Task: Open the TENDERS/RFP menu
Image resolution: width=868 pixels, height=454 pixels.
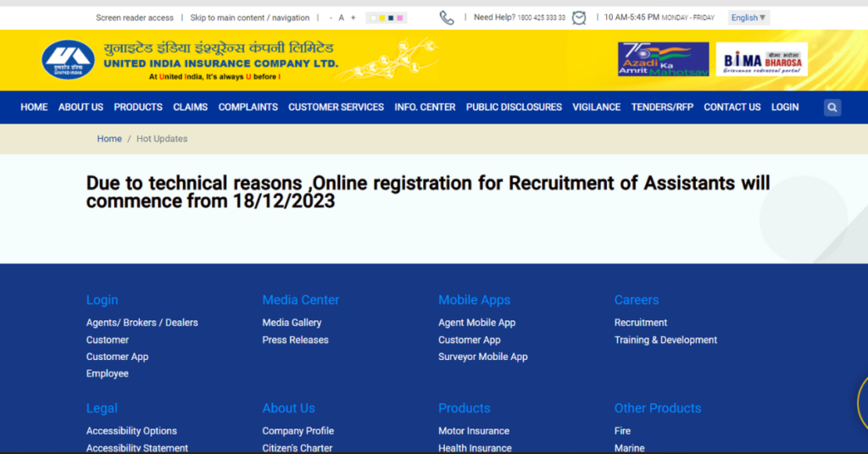Action: point(662,108)
